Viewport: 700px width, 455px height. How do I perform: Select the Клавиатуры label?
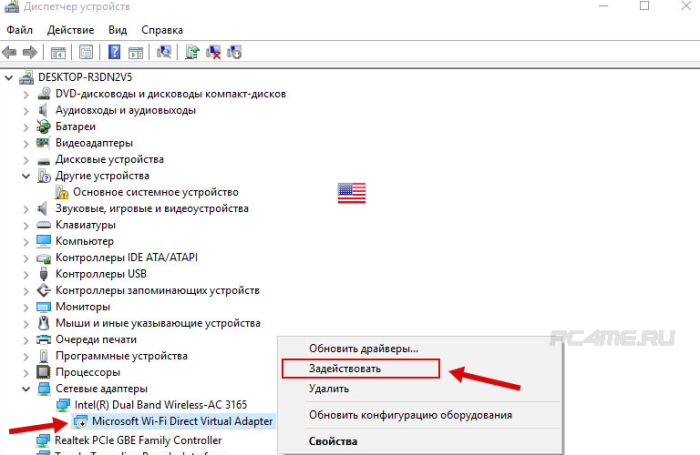click(x=85, y=225)
